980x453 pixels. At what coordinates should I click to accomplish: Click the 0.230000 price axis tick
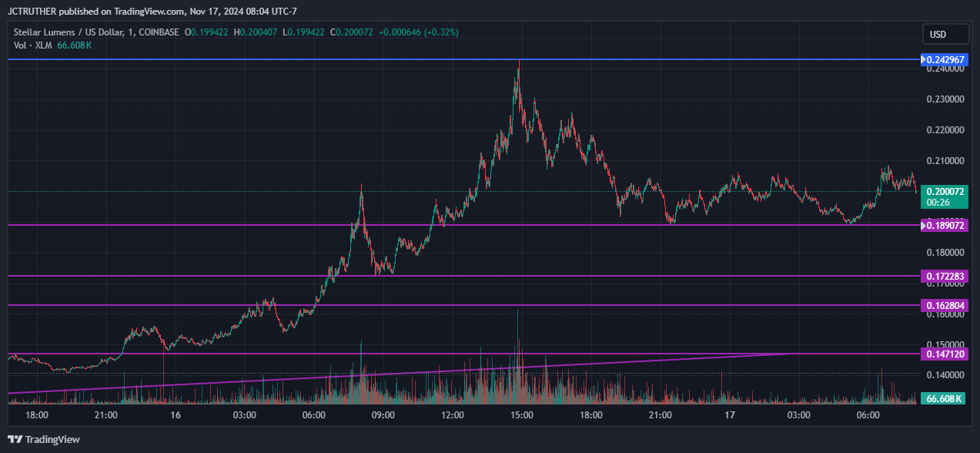[x=945, y=99]
